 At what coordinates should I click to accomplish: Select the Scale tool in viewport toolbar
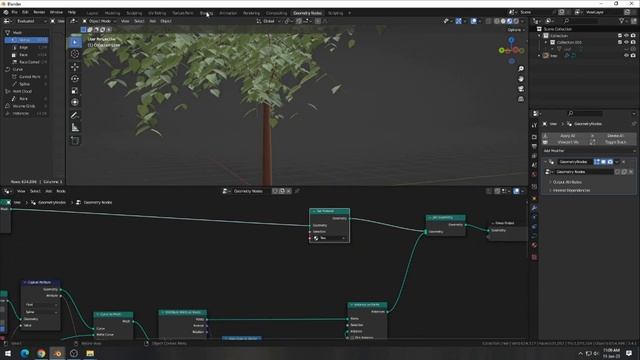click(75, 91)
